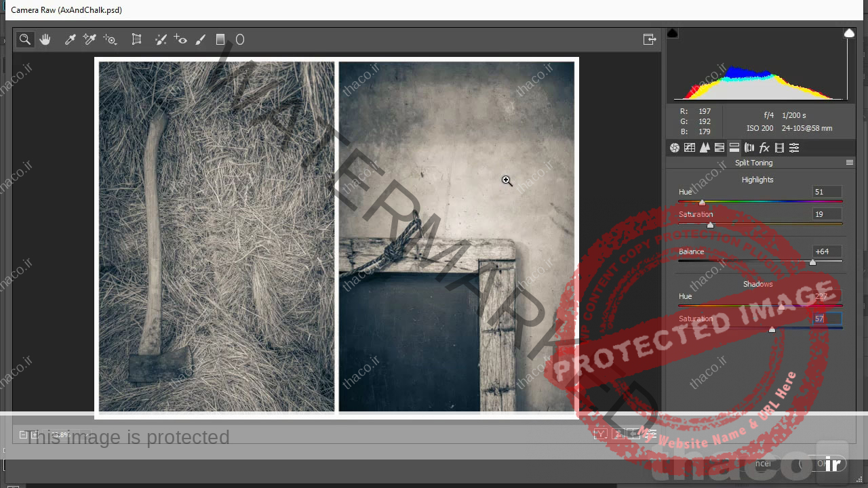
Task: Select the Zoom tool
Action: click(x=24, y=39)
